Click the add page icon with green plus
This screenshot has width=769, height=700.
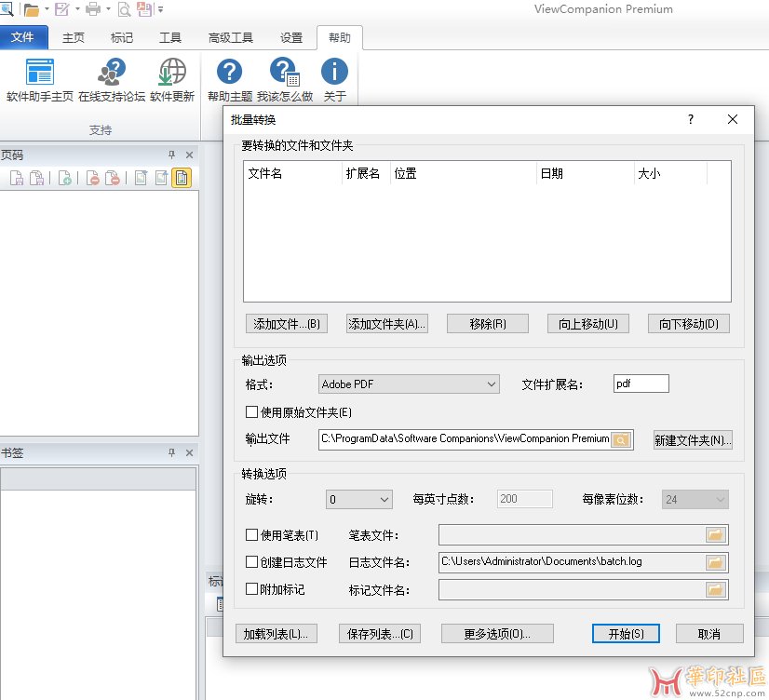click(x=65, y=178)
